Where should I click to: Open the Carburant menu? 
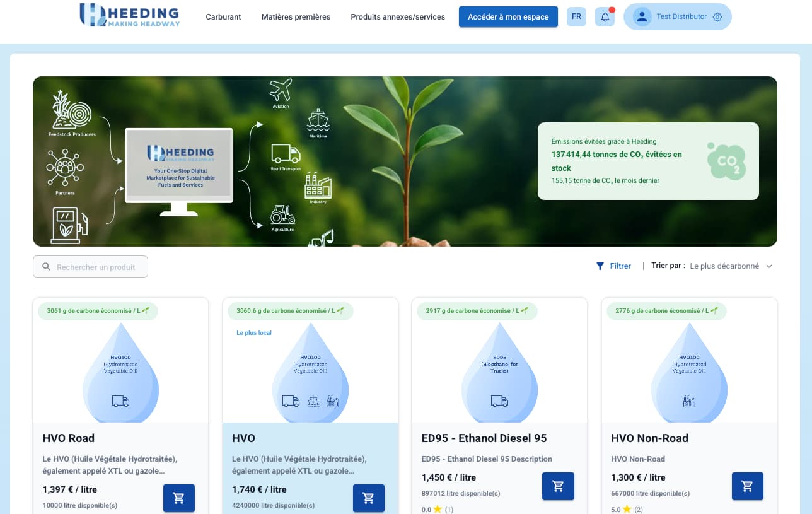[x=223, y=17]
